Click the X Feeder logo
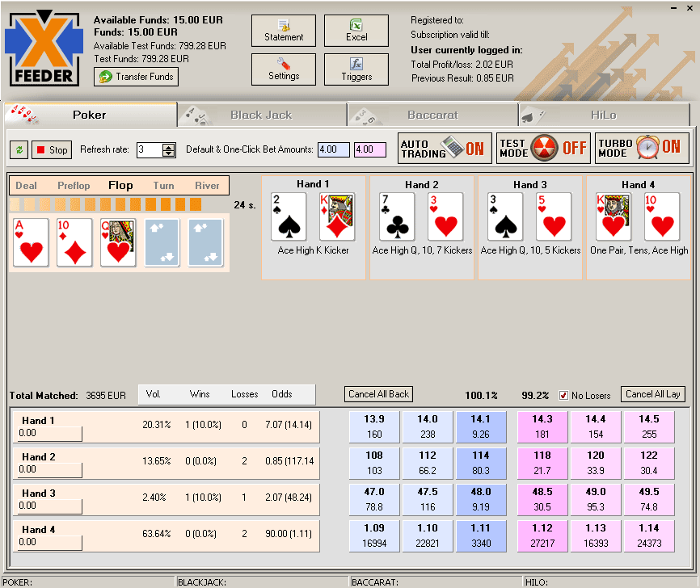The width and height of the screenshot is (700, 588). click(44, 48)
